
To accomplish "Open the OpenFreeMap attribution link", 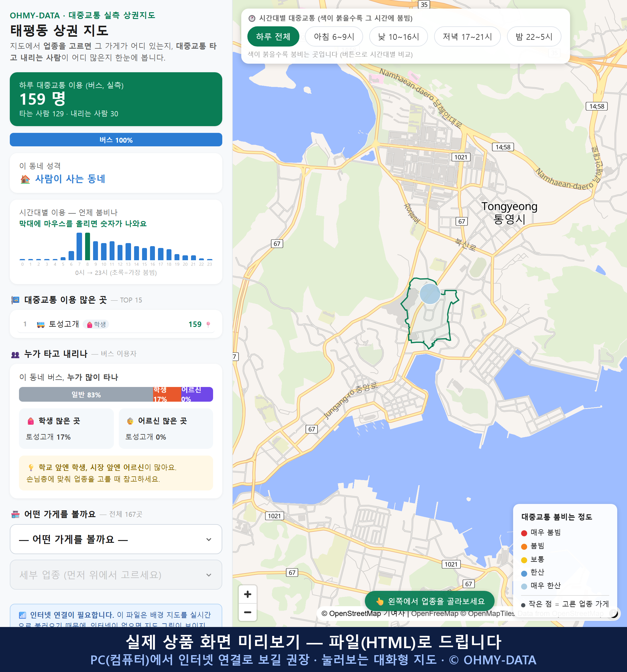I will pos(434,614).
